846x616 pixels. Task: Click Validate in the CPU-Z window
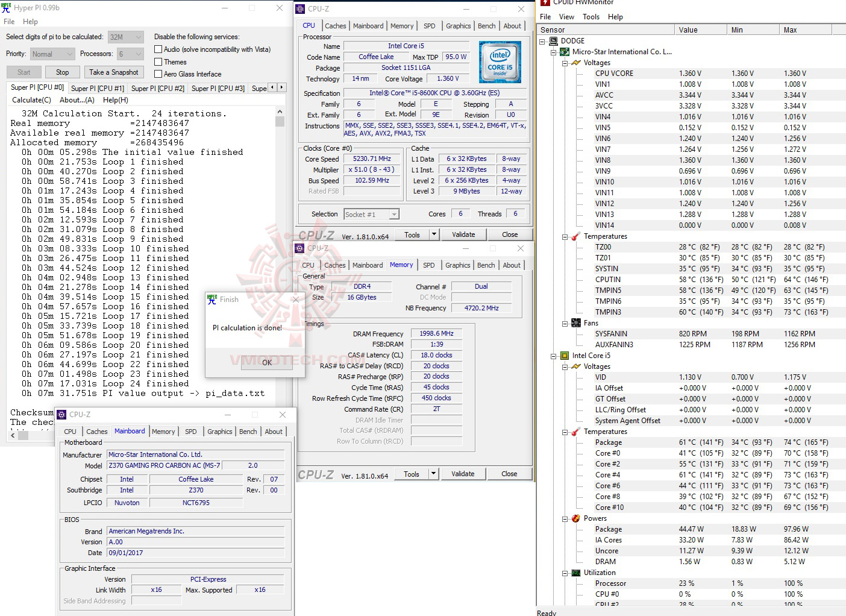464,234
